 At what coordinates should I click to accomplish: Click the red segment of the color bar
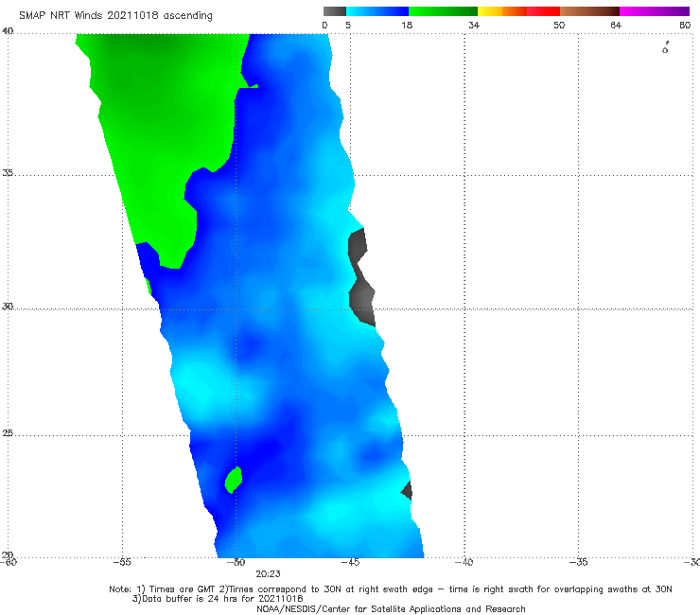[x=543, y=11]
